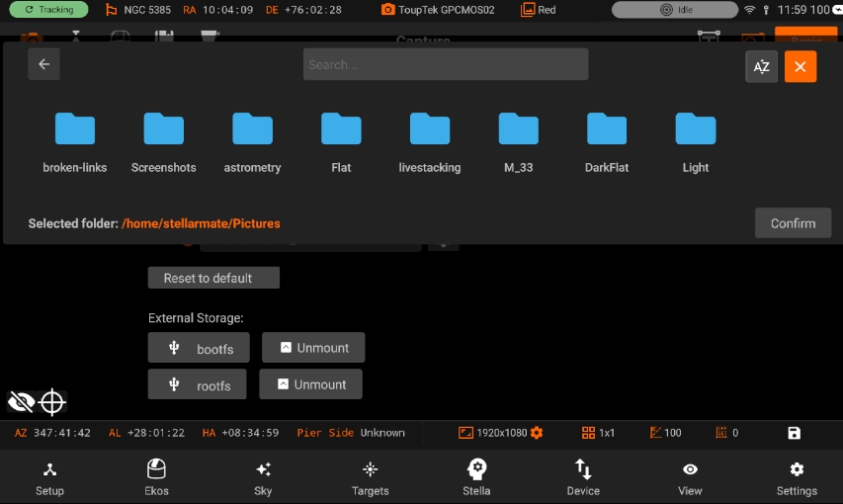
Task: Click Reset to default
Action: pyautogui.click(x=213, y=278)
